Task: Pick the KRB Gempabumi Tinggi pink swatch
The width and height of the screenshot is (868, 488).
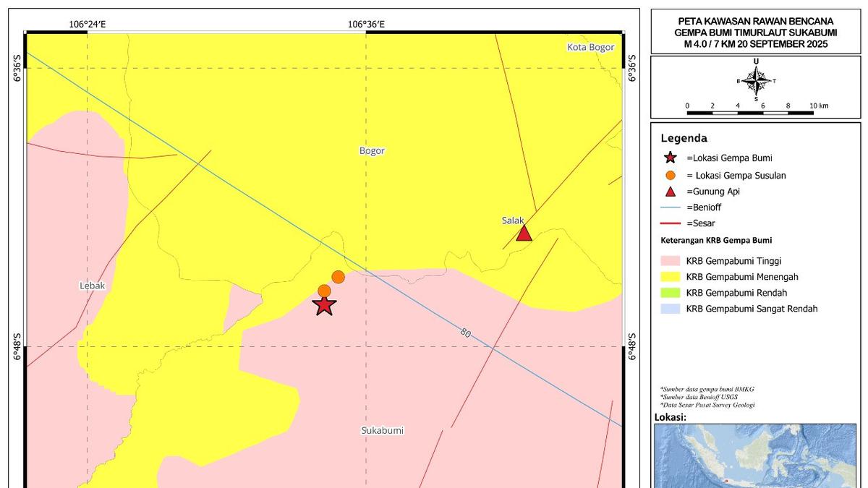Action: 671,261
